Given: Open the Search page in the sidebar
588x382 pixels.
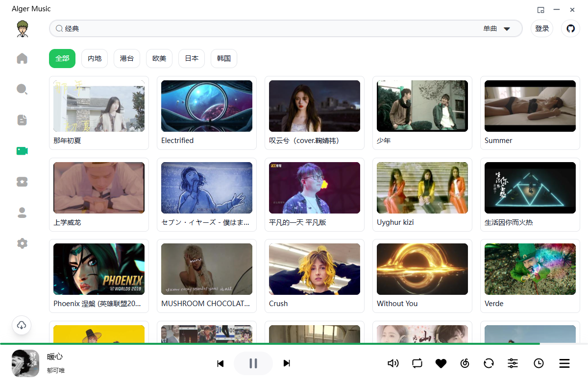Looking at the screenshot, I should [22, 89].
